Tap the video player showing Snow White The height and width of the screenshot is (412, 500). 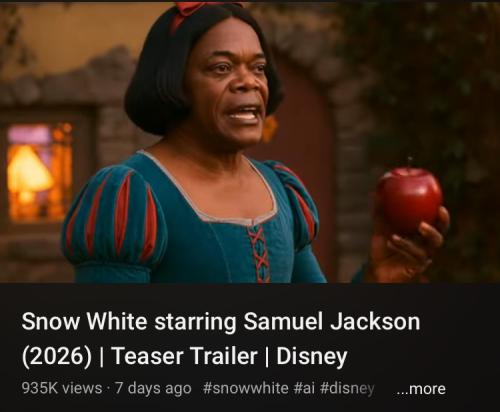(x=250, y=142)
